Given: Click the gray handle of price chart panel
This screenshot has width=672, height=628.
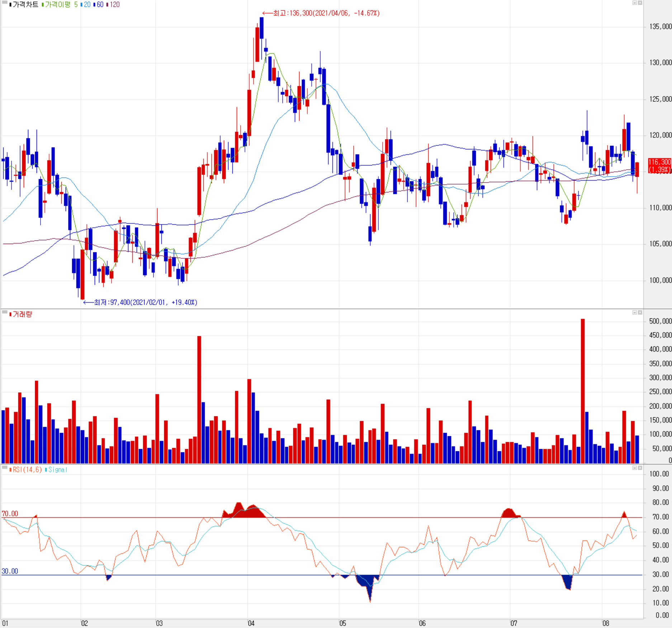Looking at the screenshot, I should tap(5, 2).
